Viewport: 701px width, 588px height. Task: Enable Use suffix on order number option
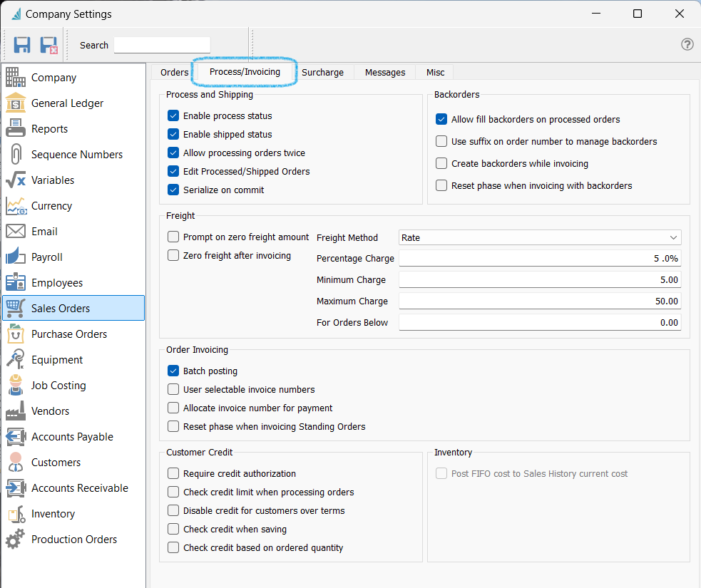441,141
